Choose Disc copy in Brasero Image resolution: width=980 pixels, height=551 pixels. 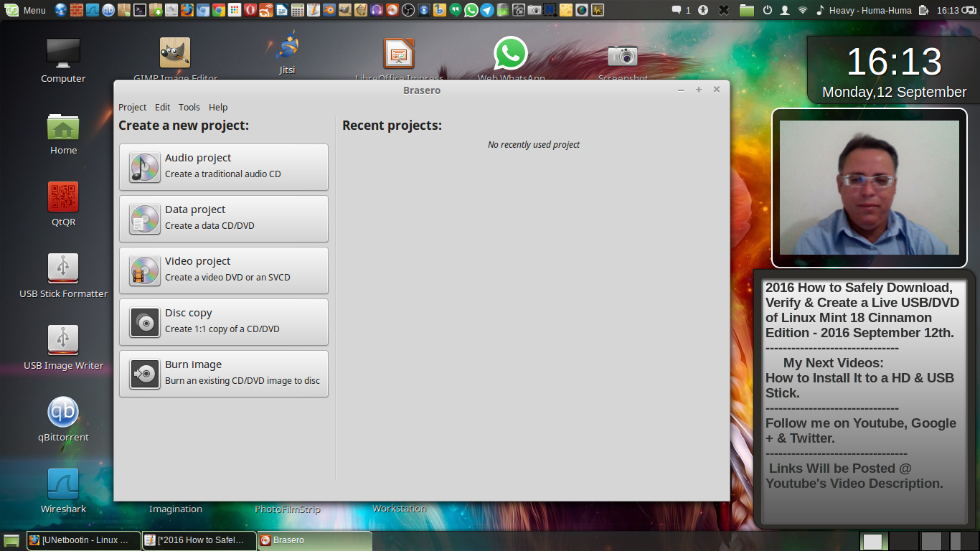[223, 322]
